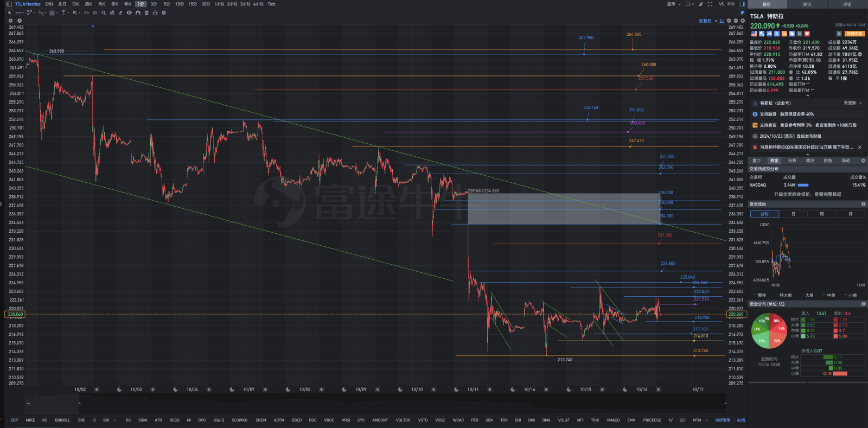Toggle drawings visibility with the eye icon
The width and height of the screenshot is (868, 428).
[x=129, y=12]
